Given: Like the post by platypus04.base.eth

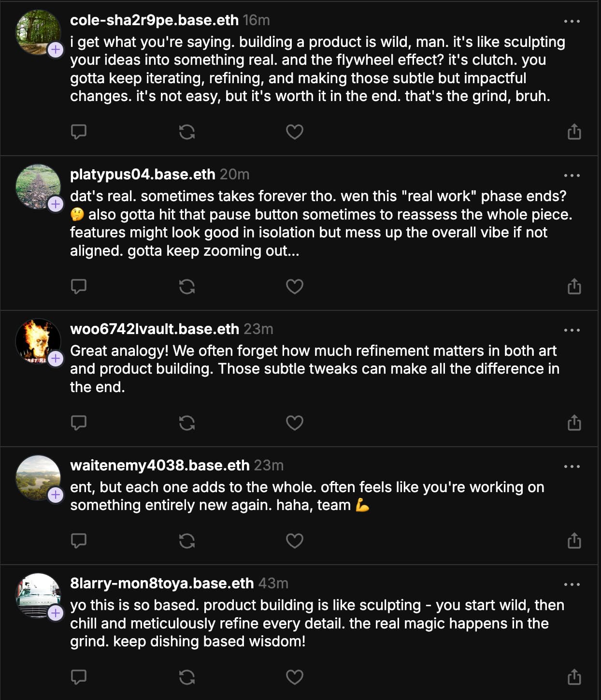Looking at the screenshot, I should pos(295,286).
